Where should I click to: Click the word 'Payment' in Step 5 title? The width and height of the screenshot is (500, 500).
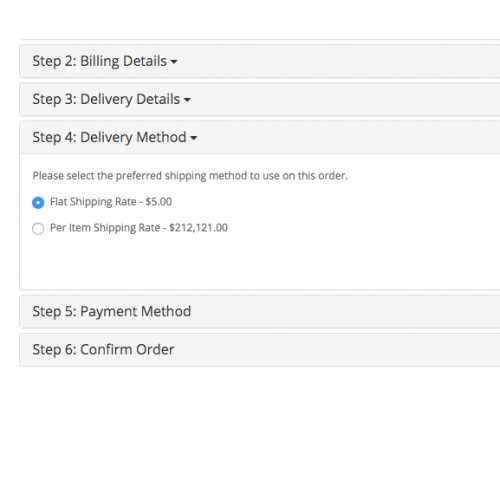(108, 311)
